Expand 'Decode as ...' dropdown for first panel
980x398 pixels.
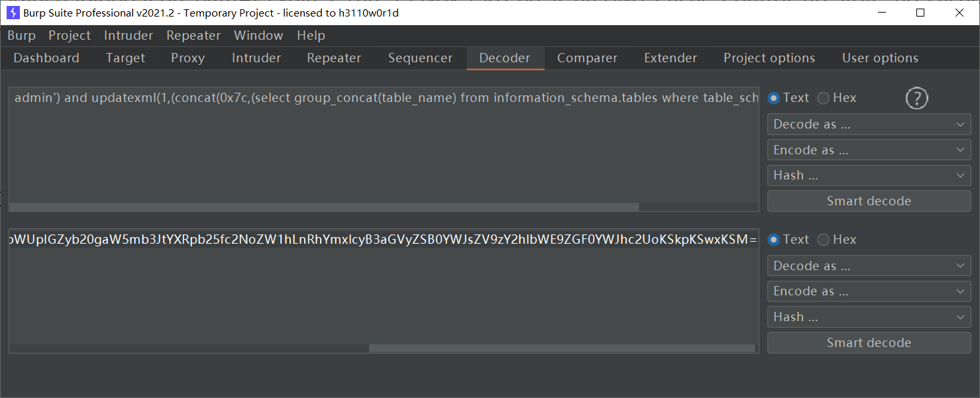869,124
